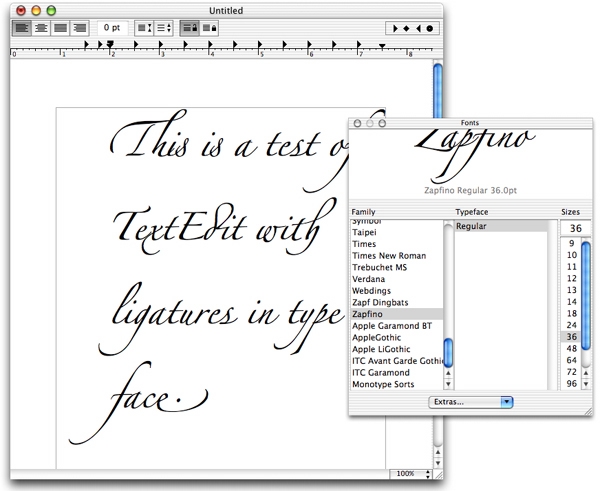Set font size to 64

coord(571,361)
